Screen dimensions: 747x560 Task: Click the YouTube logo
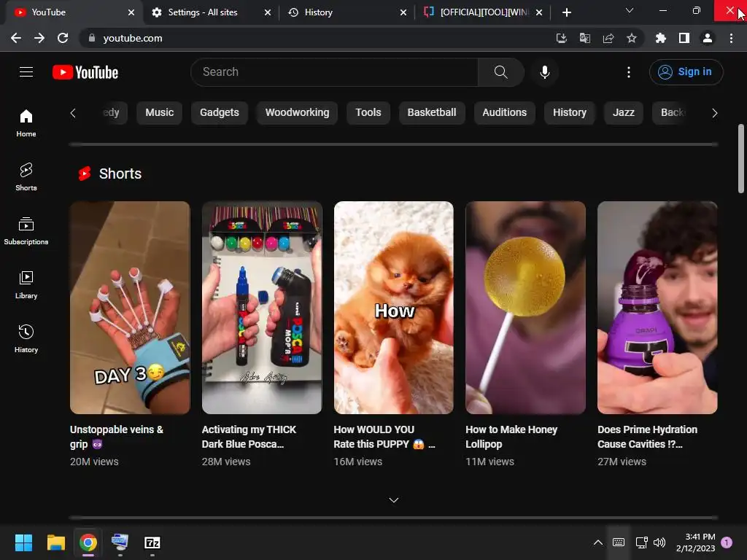85,72
